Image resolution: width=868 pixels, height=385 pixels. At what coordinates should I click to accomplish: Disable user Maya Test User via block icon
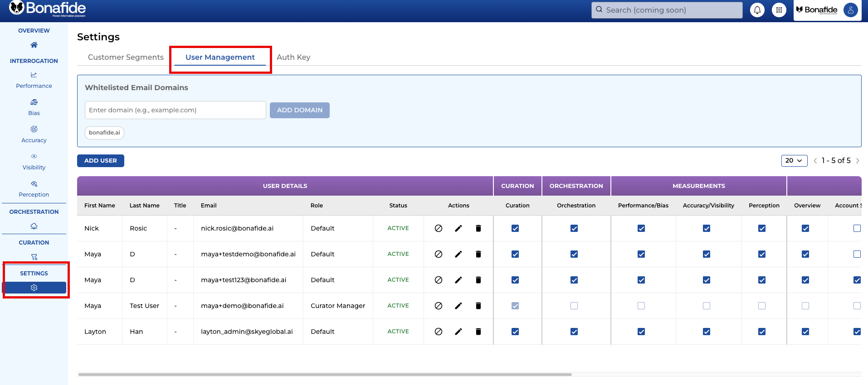coord(438,306)
